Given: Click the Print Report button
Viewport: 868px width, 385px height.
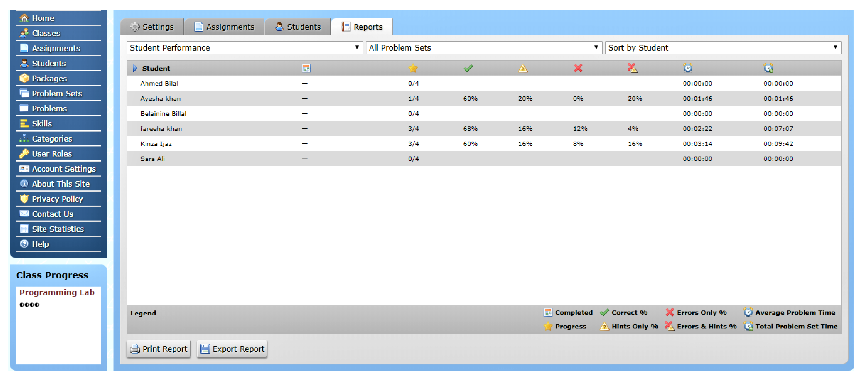Looking at the screenshot, I should 158,349.
